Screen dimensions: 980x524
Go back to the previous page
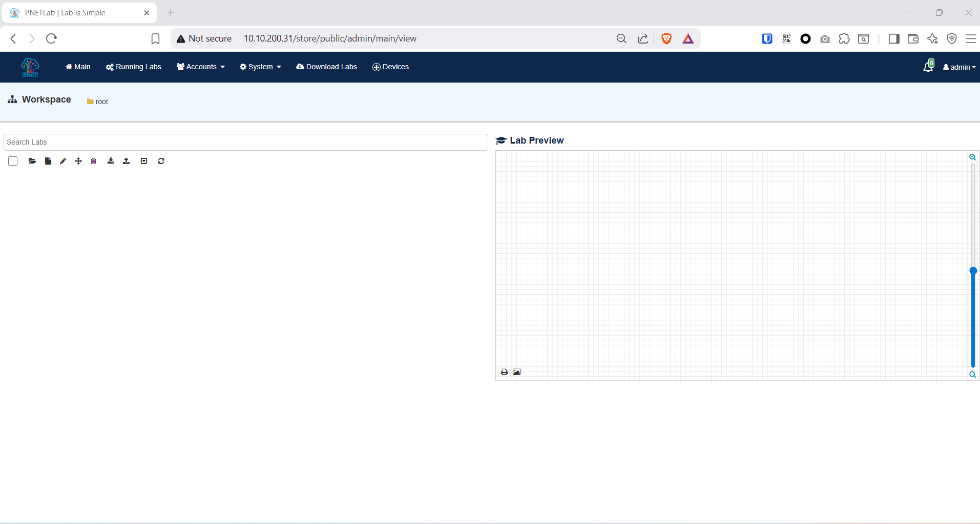tap(14, 38)
